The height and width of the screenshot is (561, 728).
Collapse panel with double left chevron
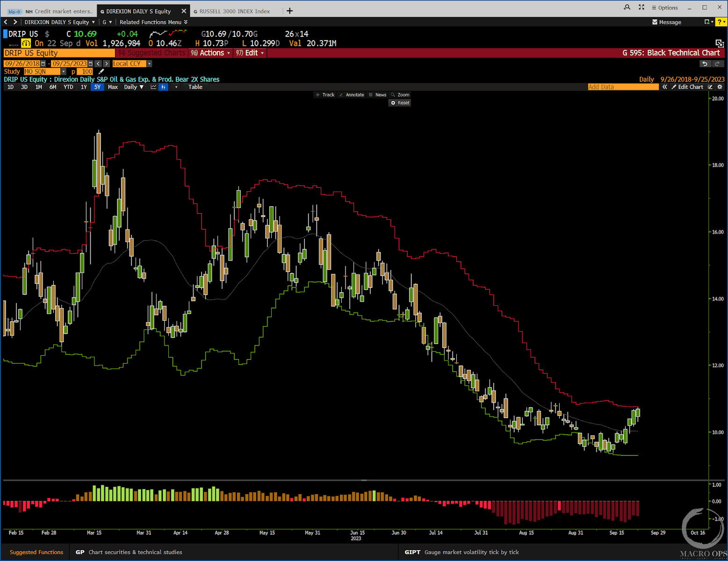(x=664, y=87)
